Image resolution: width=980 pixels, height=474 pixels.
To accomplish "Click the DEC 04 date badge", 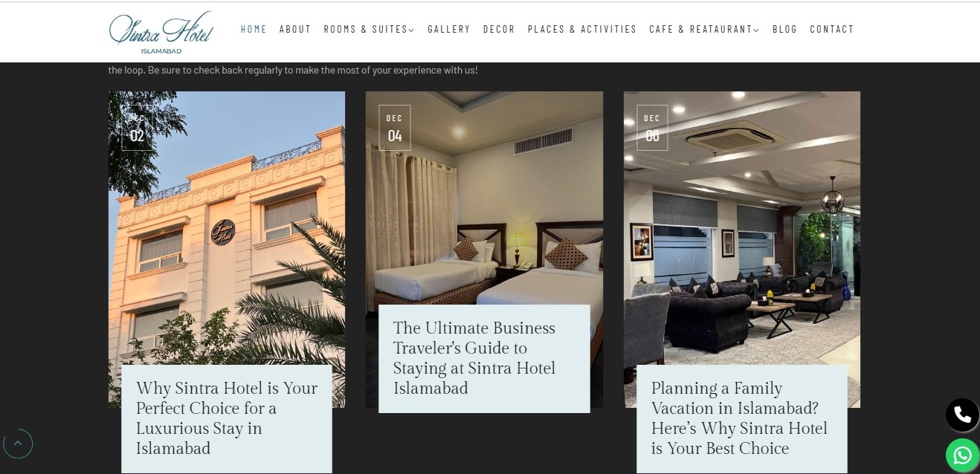I will (x=394, y=128).
